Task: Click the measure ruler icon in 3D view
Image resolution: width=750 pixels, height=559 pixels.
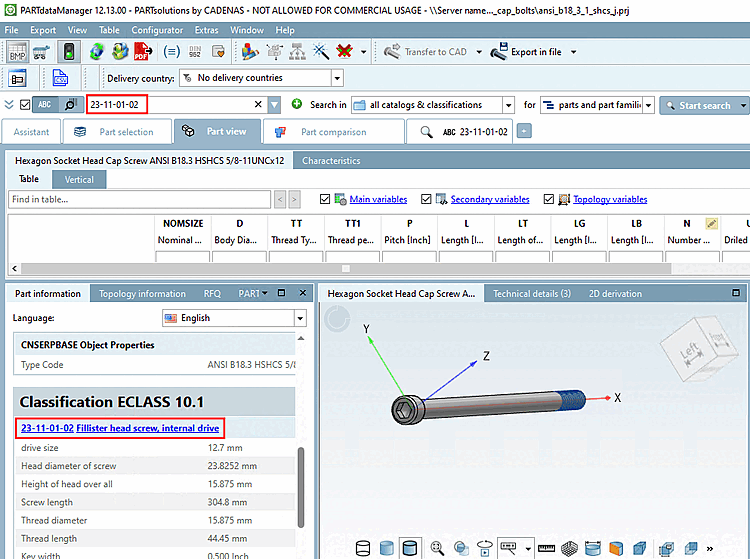Action: click(546, 548)
